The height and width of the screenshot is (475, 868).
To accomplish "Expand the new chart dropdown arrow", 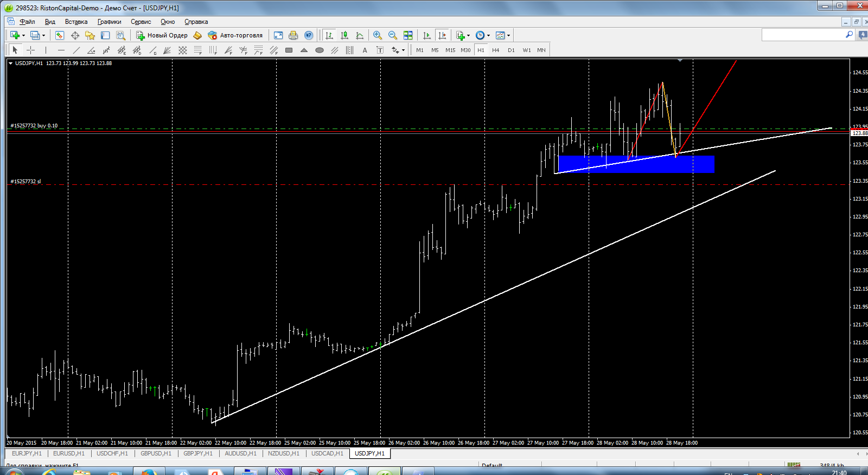I will pyautogui.click(x=23, y=36).
